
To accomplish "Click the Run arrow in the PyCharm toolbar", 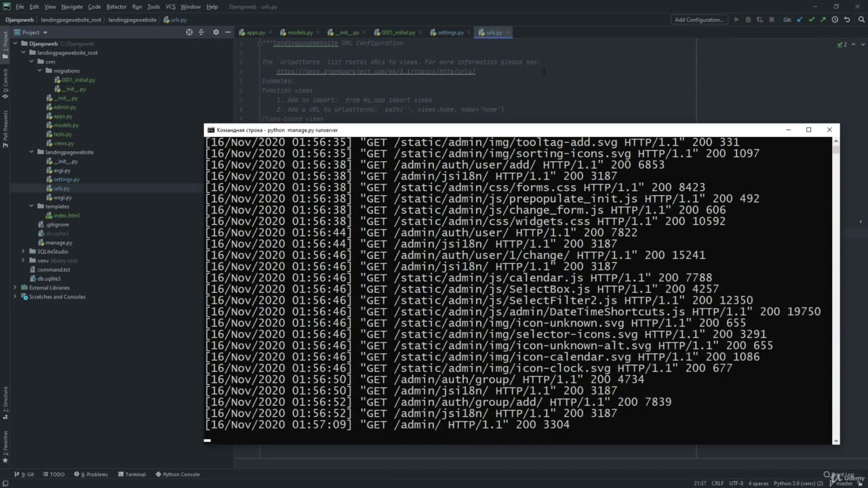I will [736, 20].
